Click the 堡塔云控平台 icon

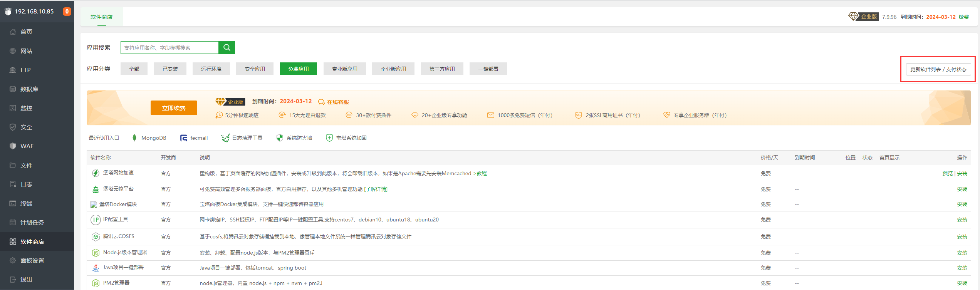point(96,189)
